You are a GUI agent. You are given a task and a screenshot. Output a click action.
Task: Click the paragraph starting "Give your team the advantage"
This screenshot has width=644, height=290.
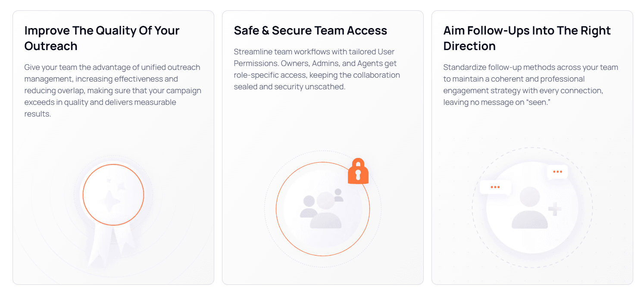tap(113, 91)
